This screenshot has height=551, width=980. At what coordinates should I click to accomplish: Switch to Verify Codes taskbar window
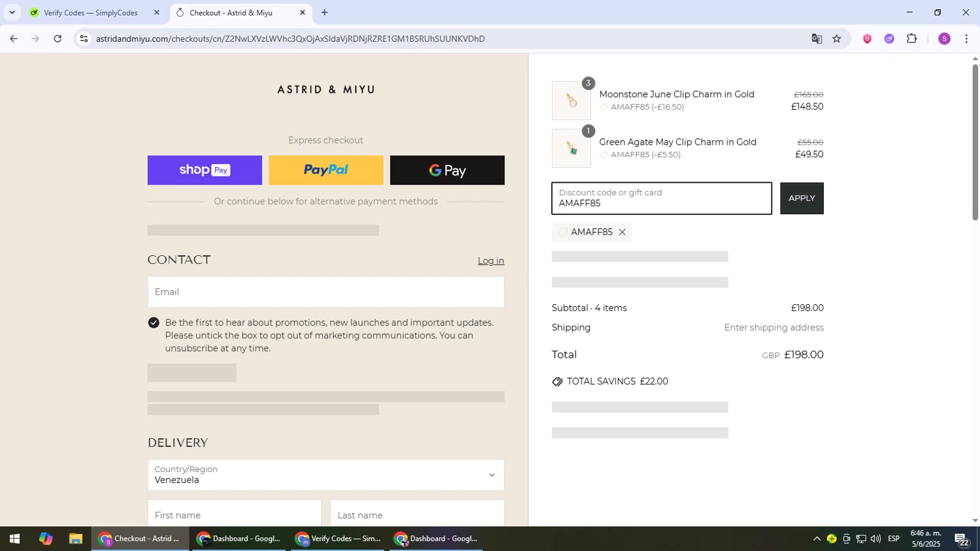[x=338, y=539]
